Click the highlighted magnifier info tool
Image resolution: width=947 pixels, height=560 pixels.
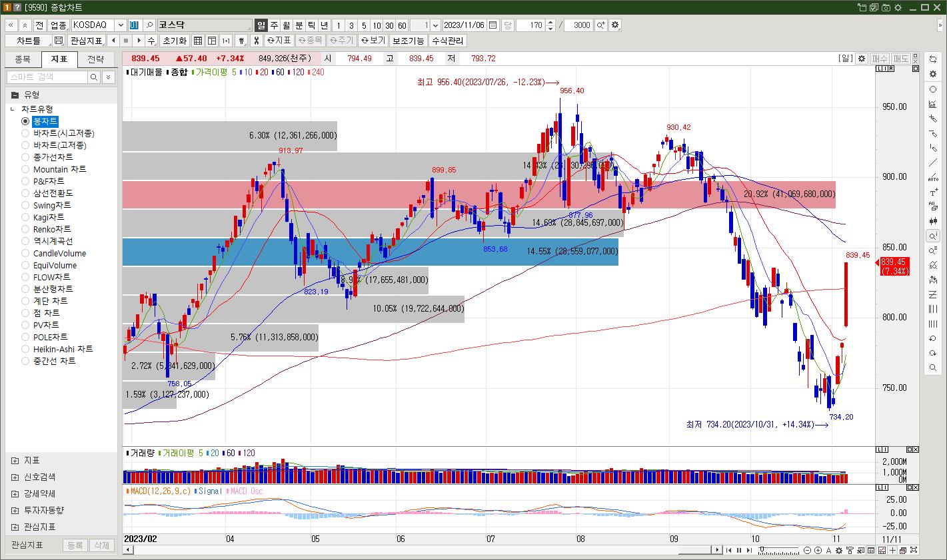click(932, 236)
